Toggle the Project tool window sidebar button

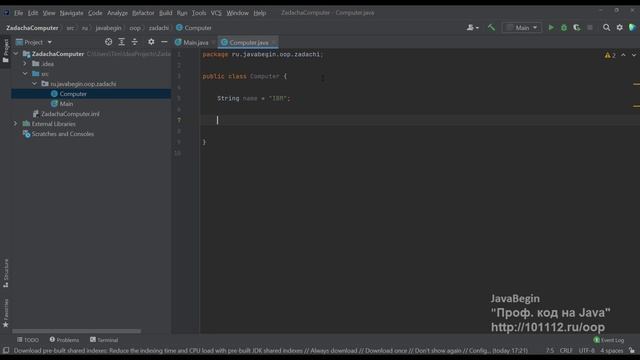(5, 51)
